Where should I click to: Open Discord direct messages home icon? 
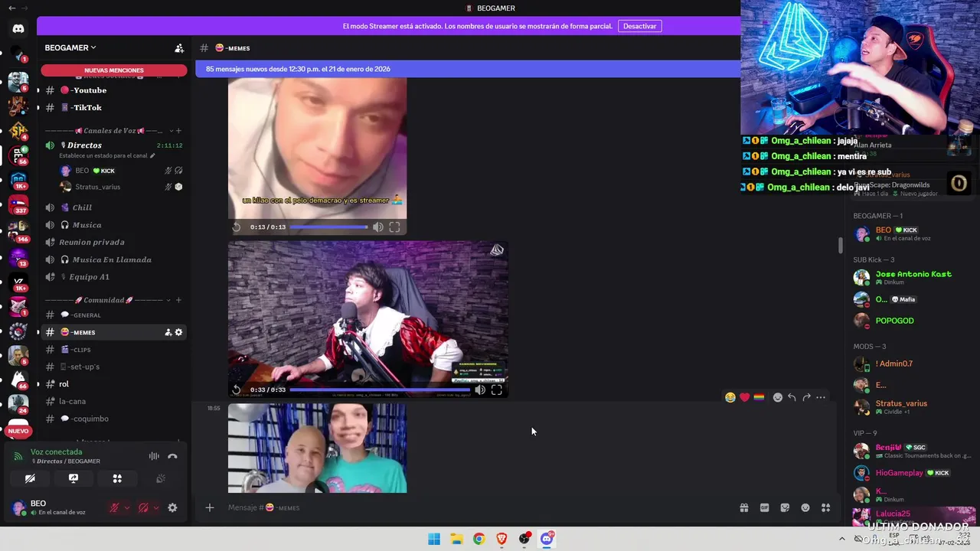click(18, 28)
